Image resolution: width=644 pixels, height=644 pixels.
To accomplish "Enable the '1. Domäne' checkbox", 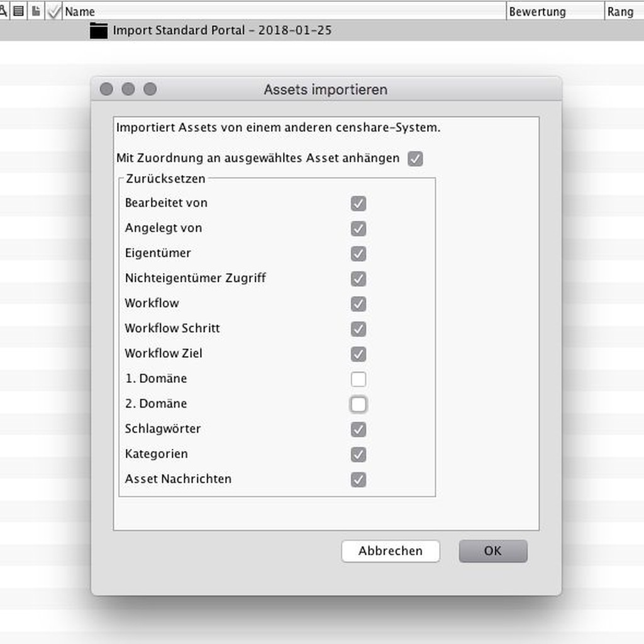I will coord(358,379).
